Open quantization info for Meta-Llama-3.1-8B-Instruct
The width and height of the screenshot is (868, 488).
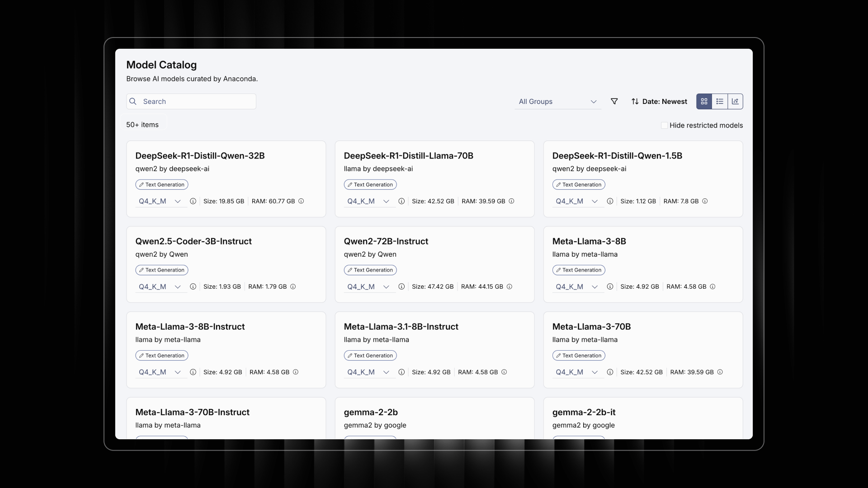pyautogui.click(x=401, y=372)
